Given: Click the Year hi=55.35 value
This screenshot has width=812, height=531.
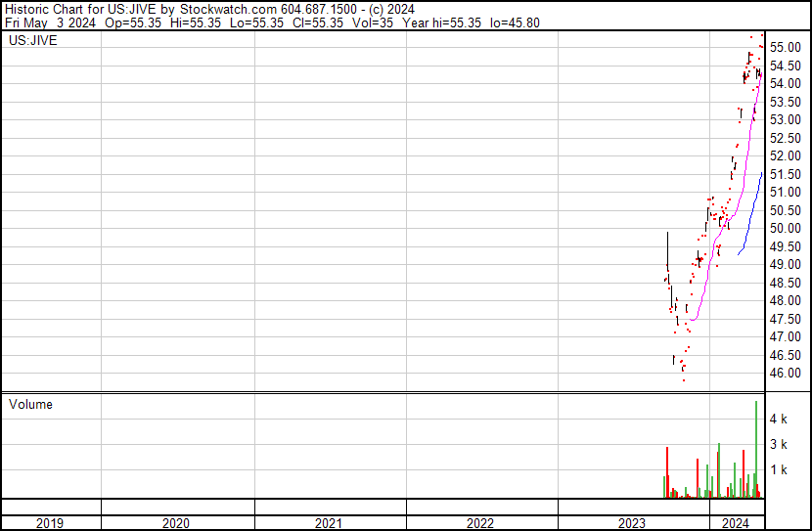Looking at the screenshot, I should [442, 22].
